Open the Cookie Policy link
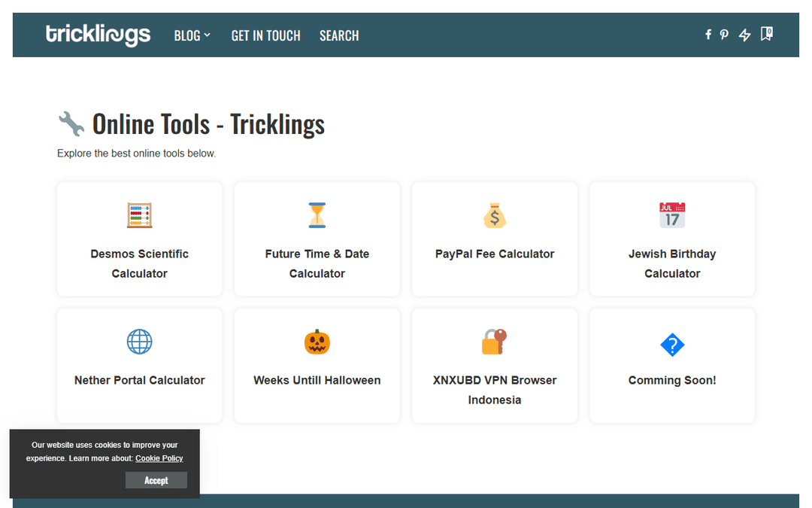The width and height of the screenshot is (812, 508). [159, 458]
